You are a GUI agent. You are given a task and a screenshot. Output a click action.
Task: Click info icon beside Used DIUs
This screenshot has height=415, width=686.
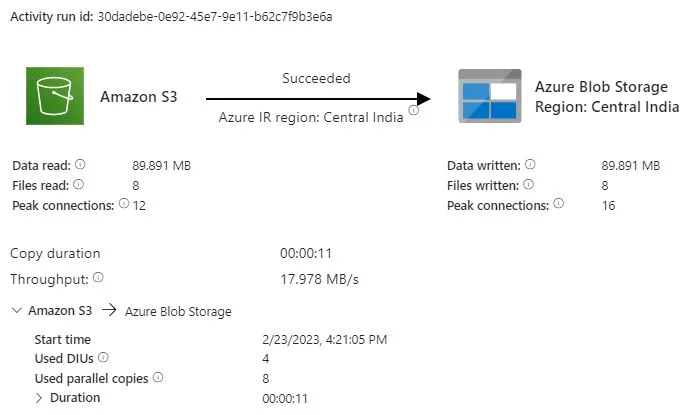103,357
